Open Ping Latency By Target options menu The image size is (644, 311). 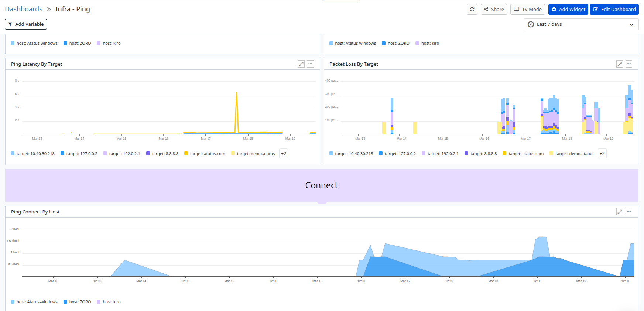[x=310, y=64]
